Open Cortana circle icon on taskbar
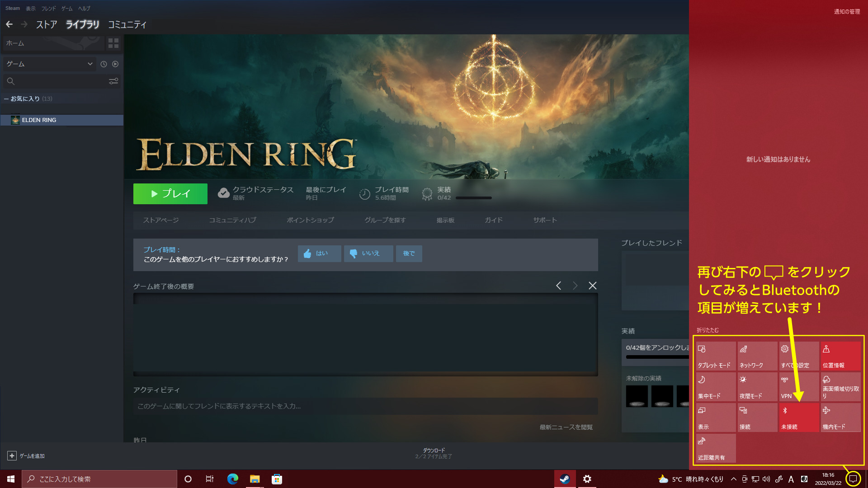Screen dimensions: 868x488 188,479
